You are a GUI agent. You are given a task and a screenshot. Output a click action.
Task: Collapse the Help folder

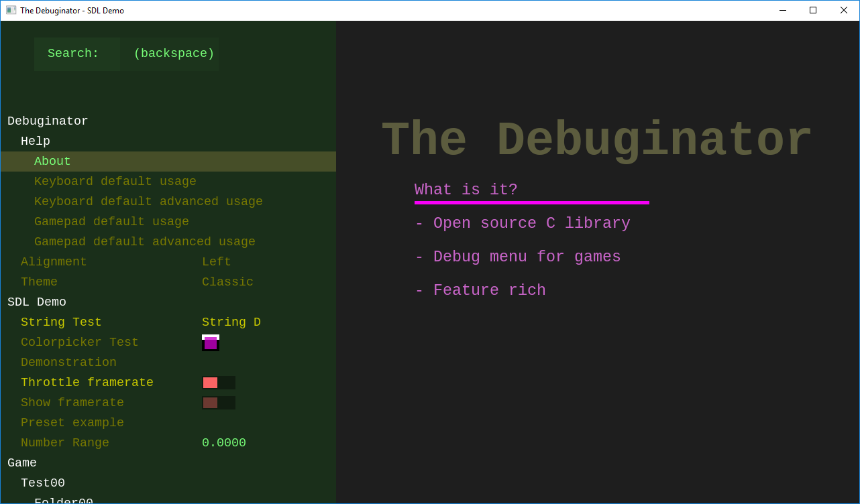coord(36,141)
